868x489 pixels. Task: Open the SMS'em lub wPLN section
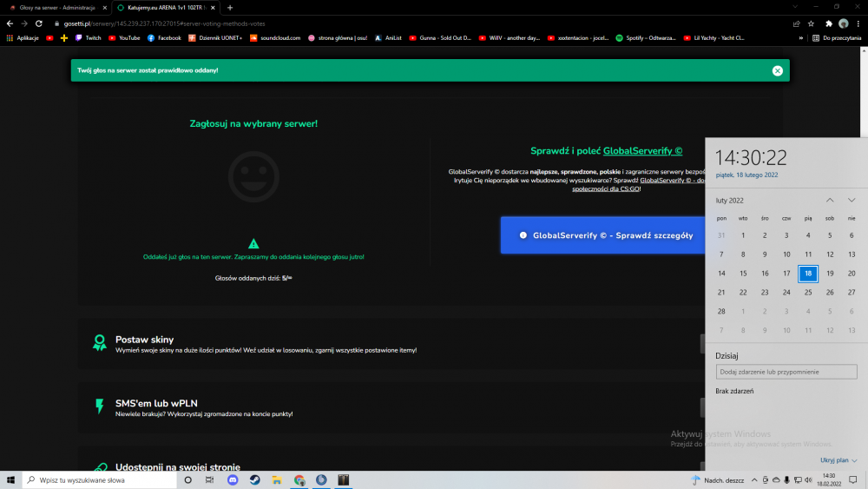tap(391, 407)
